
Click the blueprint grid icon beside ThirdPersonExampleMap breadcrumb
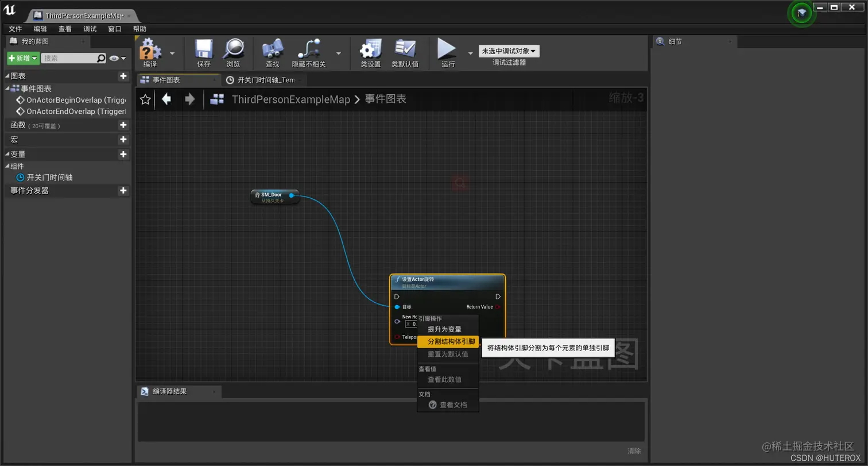(x=217, y=99)
